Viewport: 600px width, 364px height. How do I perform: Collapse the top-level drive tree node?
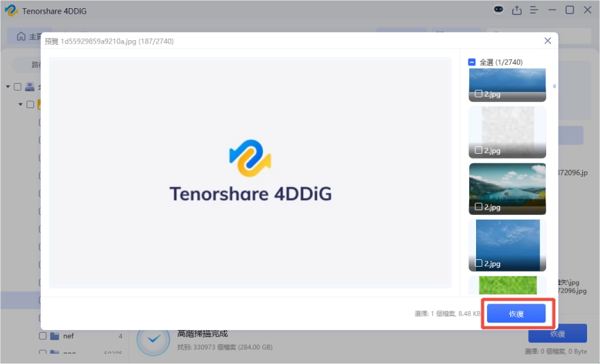point(8,87)
